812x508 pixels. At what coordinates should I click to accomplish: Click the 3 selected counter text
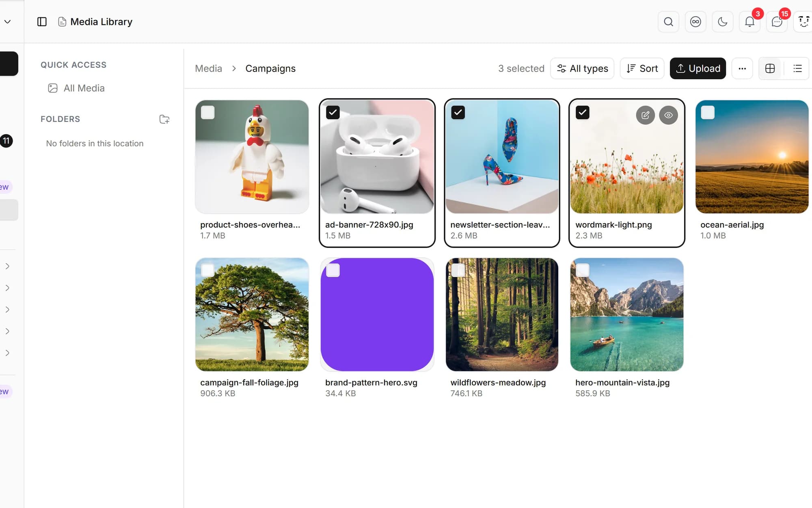click(x=521, y=68)
